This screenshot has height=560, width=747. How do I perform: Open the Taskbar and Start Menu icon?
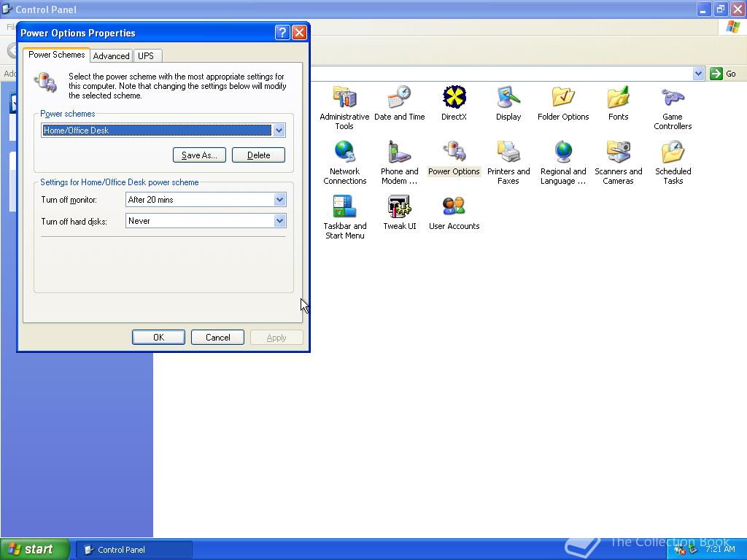tap(344, 217)
